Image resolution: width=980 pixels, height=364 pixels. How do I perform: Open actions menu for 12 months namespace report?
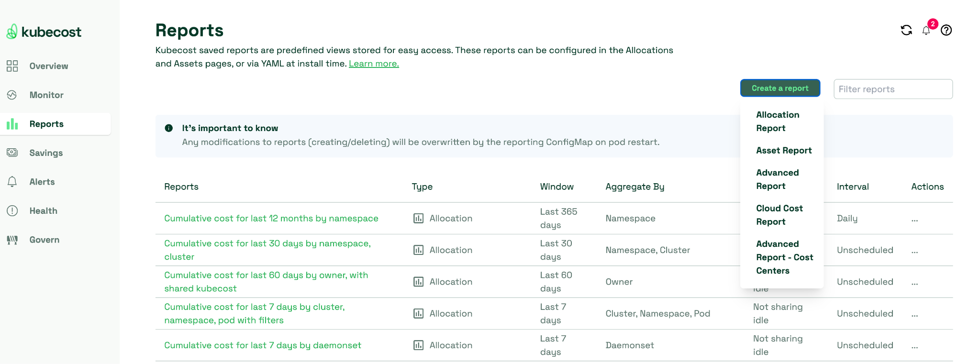pos(914,219)
